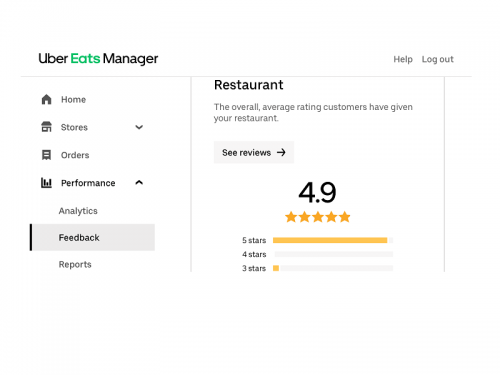Collapse the Performance section chevron
This screenshot has width=500, height=375.
pyautogui.click(x=139, y=182)
